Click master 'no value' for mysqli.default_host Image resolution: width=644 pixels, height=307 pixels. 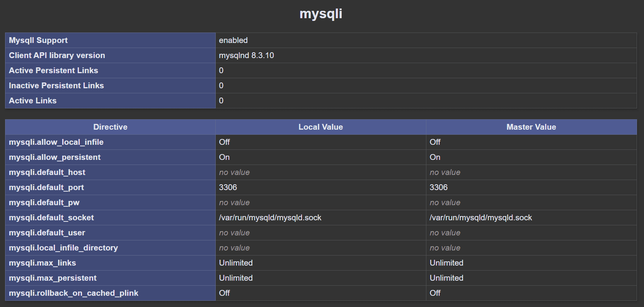pos(445,172)
